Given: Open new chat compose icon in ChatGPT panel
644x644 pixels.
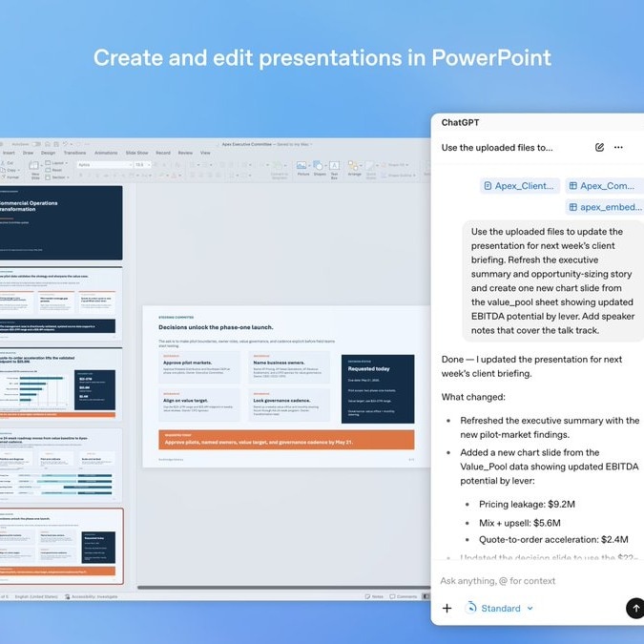Looking at the screenshot, I should click(599, 148).
